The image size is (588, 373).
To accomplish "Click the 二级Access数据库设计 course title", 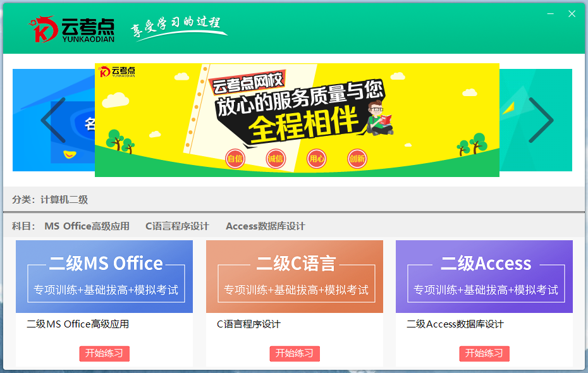I will coord(455,324).
